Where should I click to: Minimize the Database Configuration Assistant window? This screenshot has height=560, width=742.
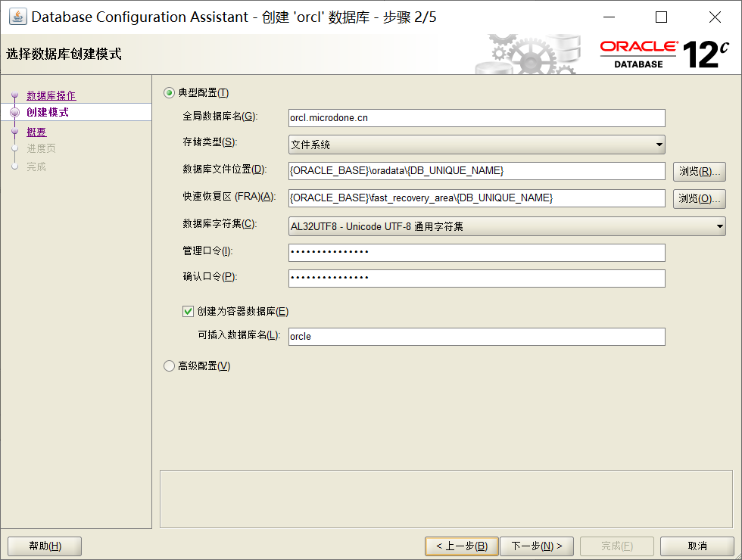coord(609,17)
